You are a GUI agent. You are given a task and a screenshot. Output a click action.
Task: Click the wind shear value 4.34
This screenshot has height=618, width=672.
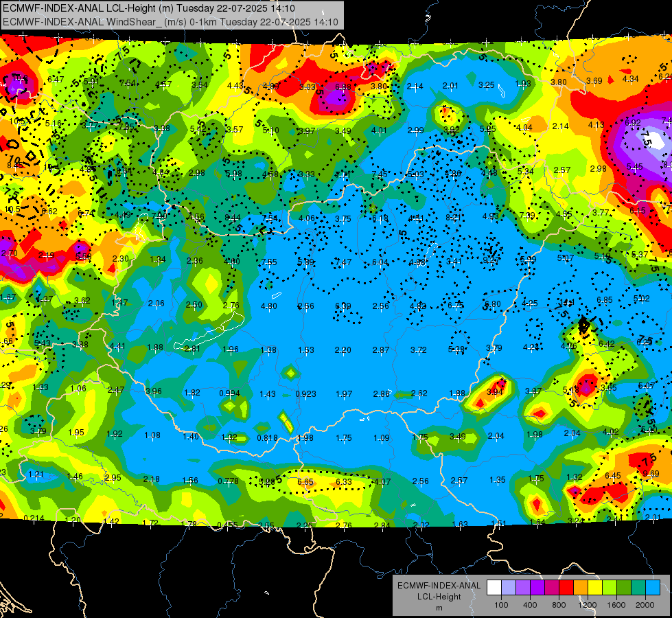630,79
